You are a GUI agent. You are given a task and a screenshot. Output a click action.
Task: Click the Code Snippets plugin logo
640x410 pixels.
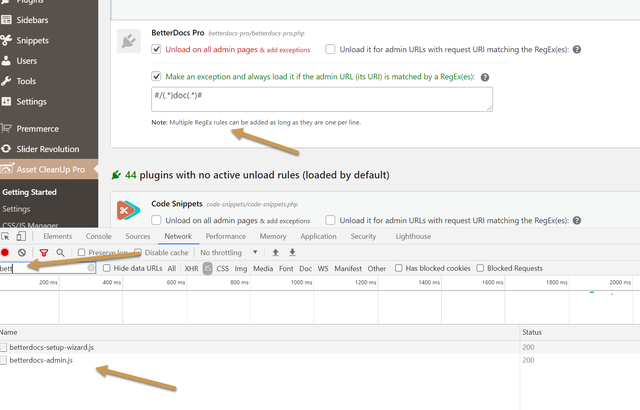click(129, 211)
